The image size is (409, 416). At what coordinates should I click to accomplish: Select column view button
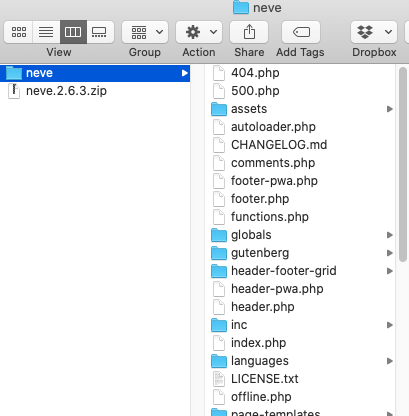coord(73,32)
